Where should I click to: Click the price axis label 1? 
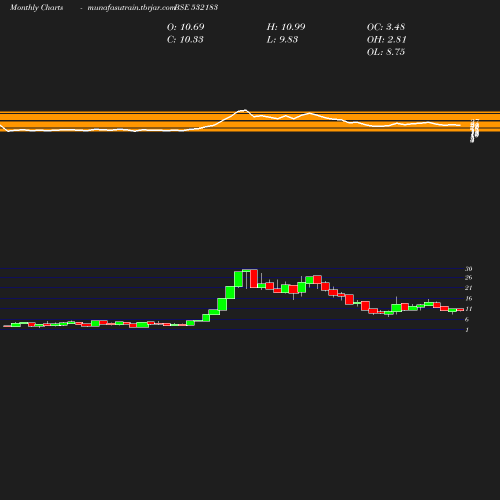click(x=467, y=330)
